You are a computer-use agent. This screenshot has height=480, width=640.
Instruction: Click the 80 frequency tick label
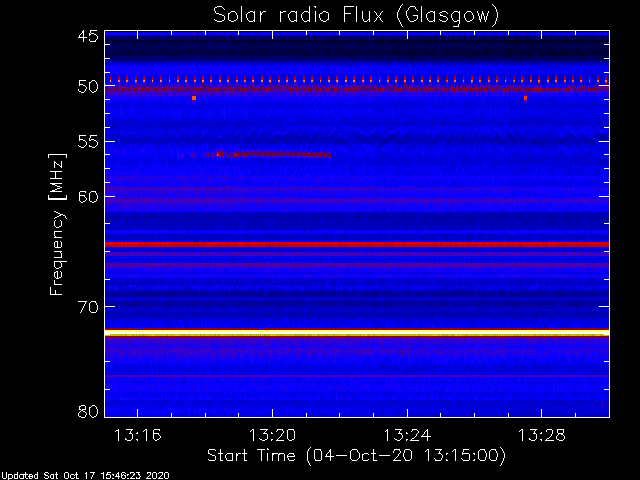[88, 411]
